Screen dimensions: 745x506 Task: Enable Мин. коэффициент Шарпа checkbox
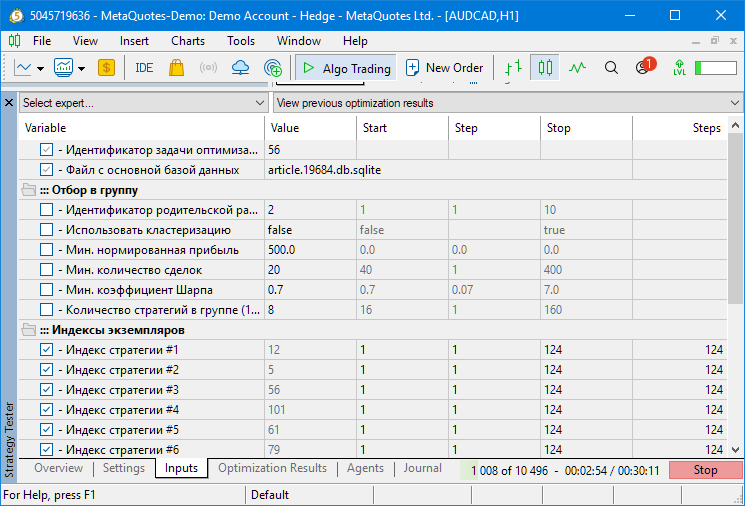coord(47,289)
